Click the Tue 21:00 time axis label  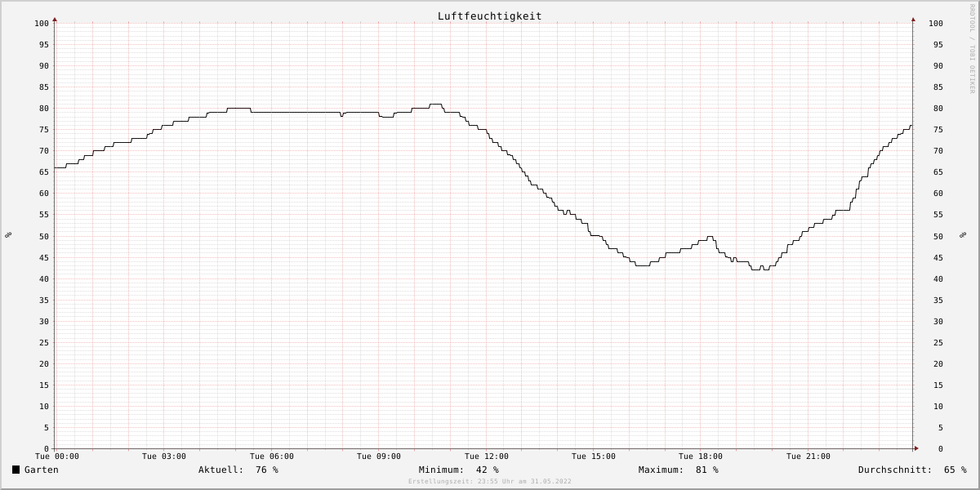click(808, 457)
